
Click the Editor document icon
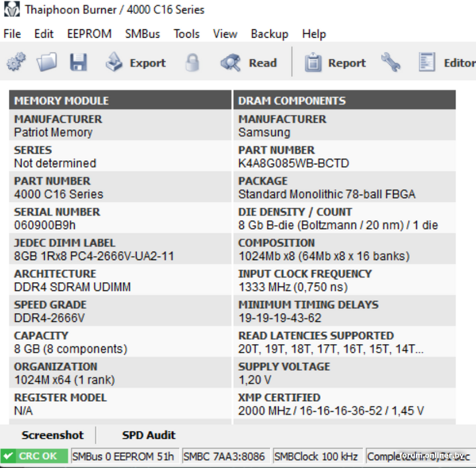tap(427, 63)
